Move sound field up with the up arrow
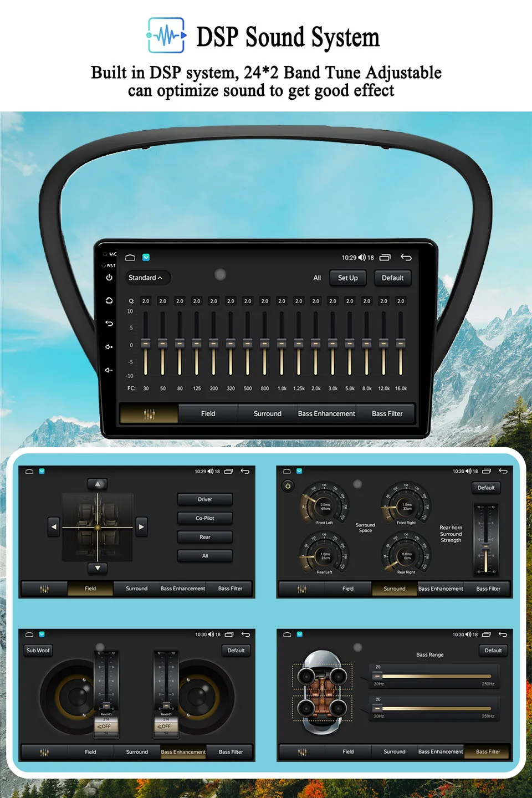This screenshot has width=532, height=798. coord(98,484)
